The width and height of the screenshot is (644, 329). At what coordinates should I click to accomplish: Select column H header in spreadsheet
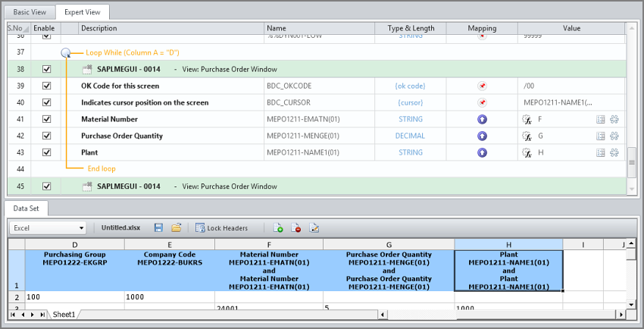pos(508,245)
